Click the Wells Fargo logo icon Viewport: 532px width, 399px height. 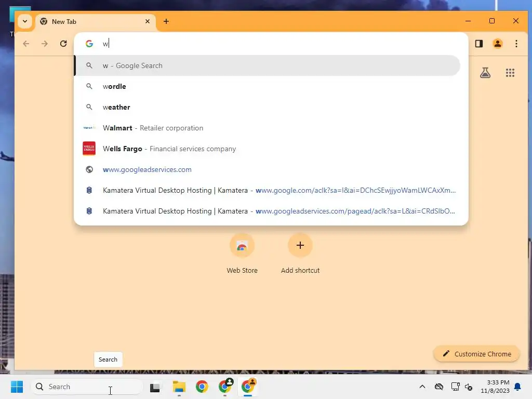(x=89, y=149)
